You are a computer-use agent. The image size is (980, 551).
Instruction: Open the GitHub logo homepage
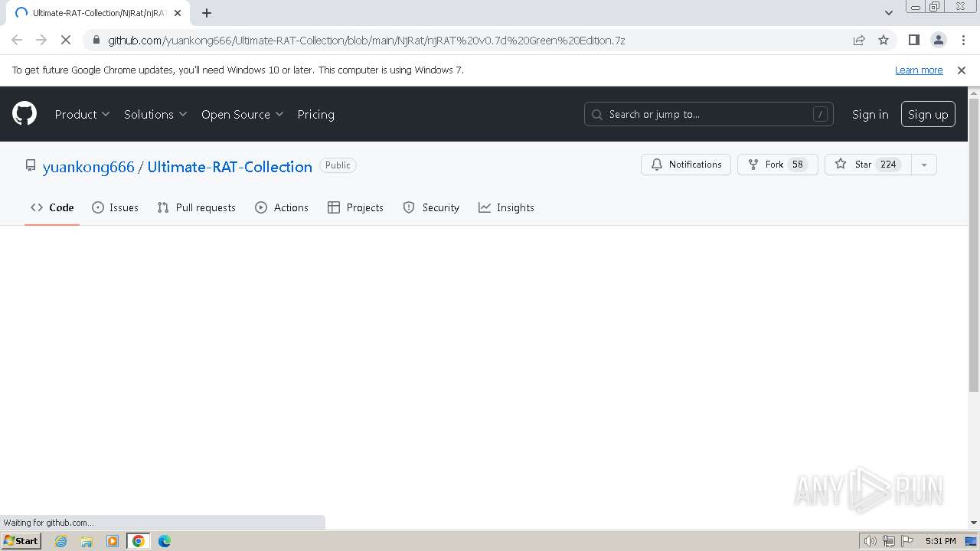tap(24, 114)
